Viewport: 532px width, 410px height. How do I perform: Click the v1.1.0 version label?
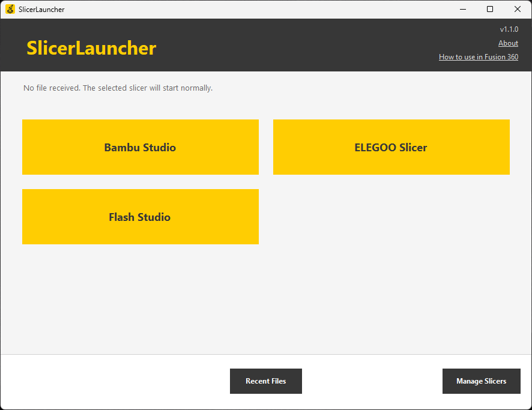pos(509,29)
